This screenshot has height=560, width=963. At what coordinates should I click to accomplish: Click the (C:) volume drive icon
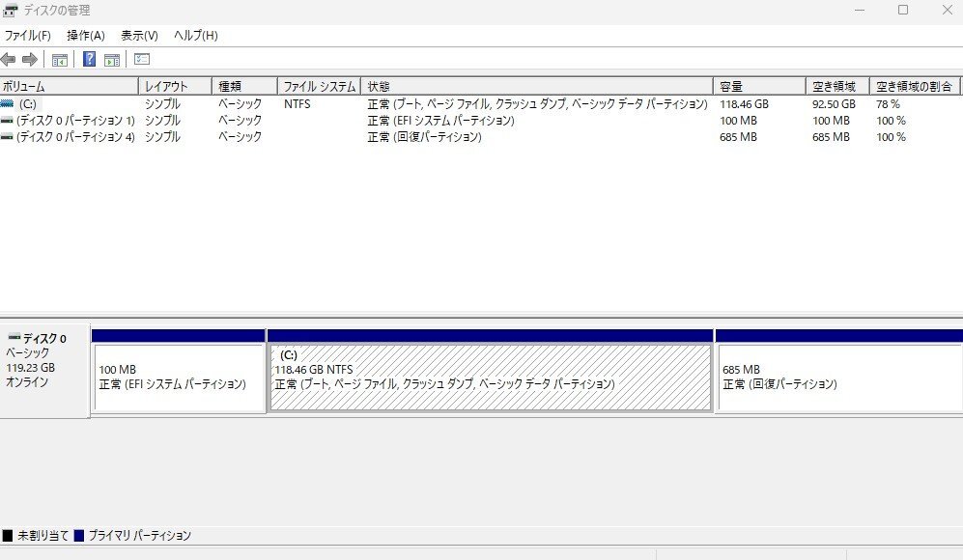pos(8,103)
